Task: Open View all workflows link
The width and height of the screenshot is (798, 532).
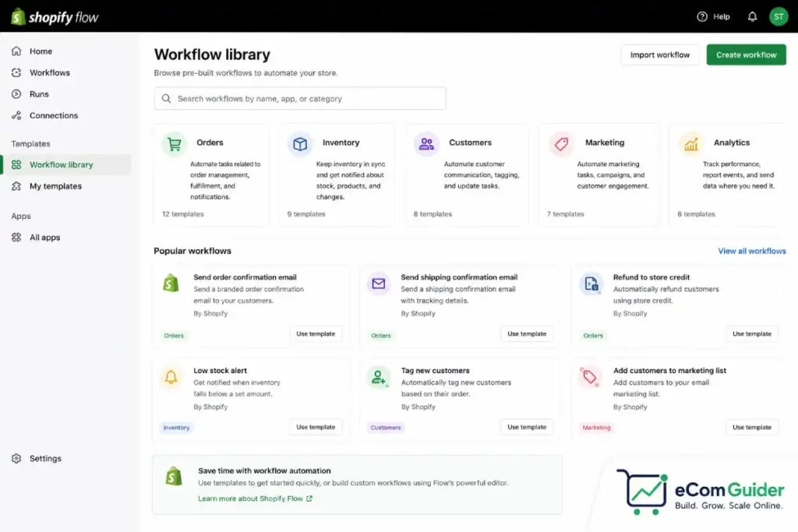Action: tap(752, 251)
